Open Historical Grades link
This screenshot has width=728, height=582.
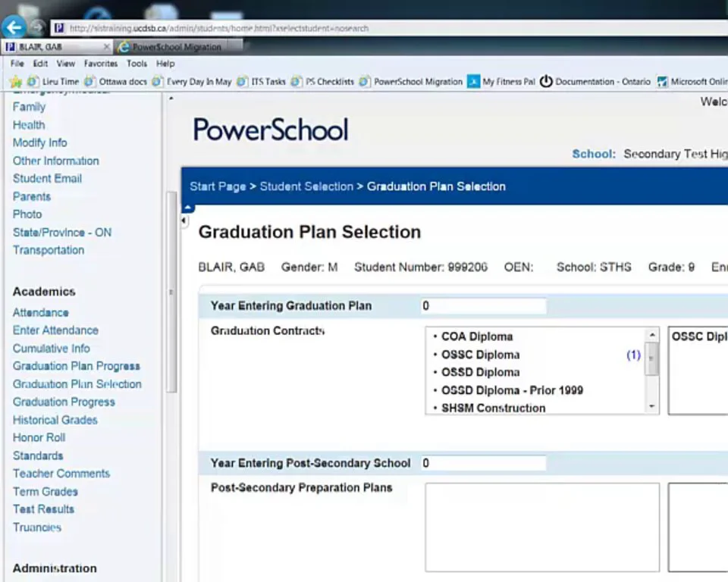point(55,420)
